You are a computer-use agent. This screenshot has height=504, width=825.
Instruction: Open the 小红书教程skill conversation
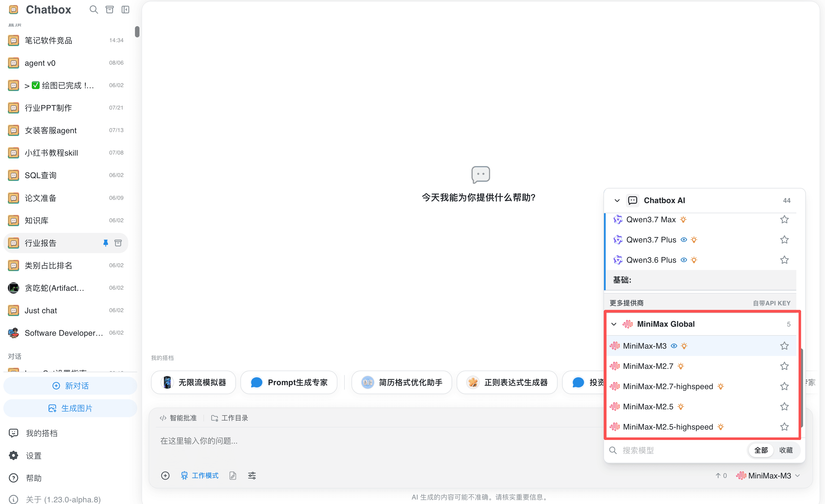click(66, 153)
